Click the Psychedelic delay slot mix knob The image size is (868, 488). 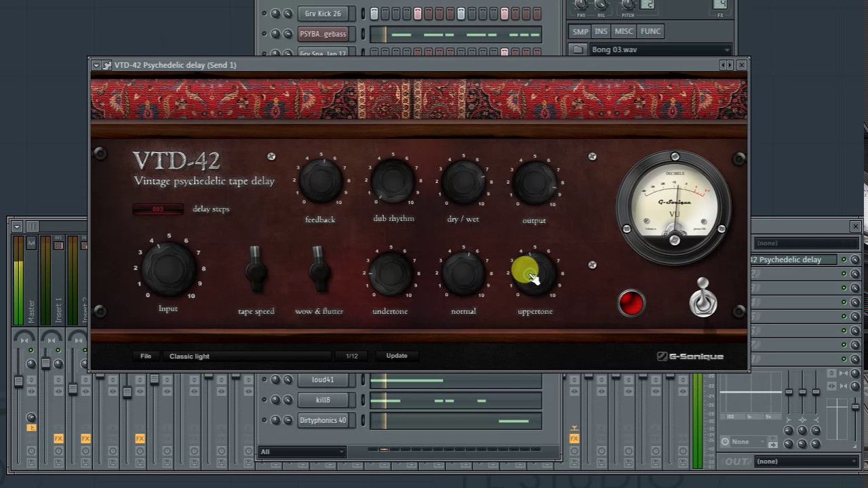click(855, 260)
